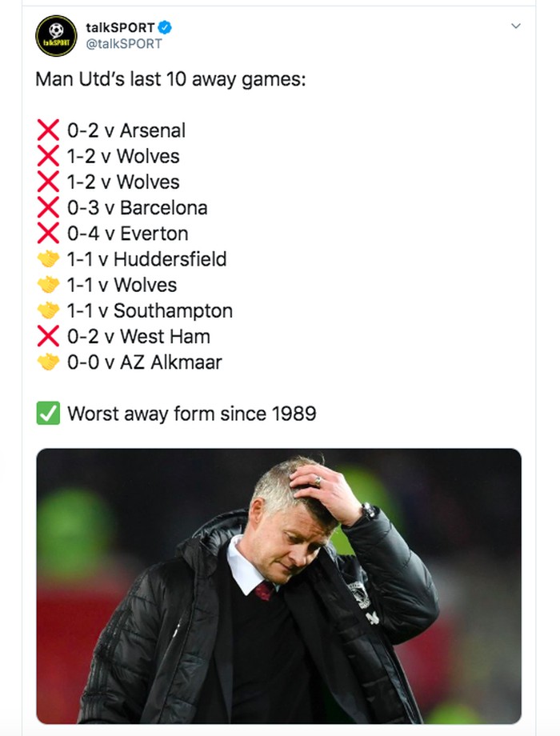Open the talkSPORT display name link
This screenshot has width=560, height=736.
(120, 28)
